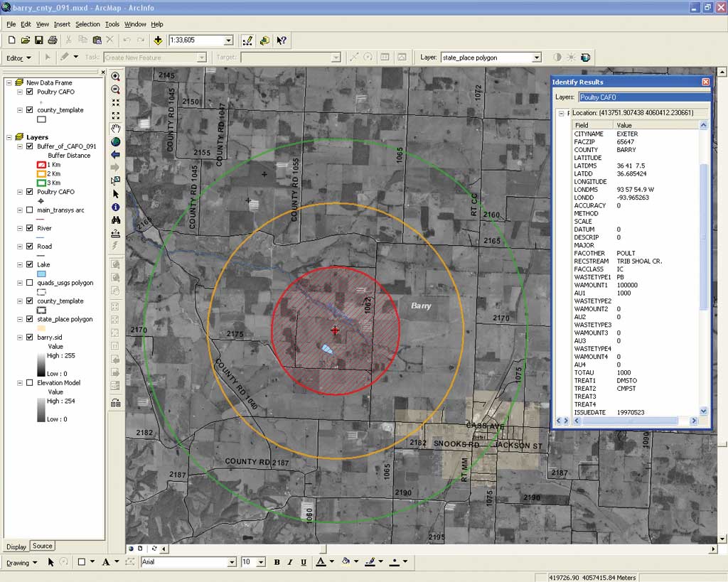Save the map document
Screen dimensions: 728x582
coord(39,41)
